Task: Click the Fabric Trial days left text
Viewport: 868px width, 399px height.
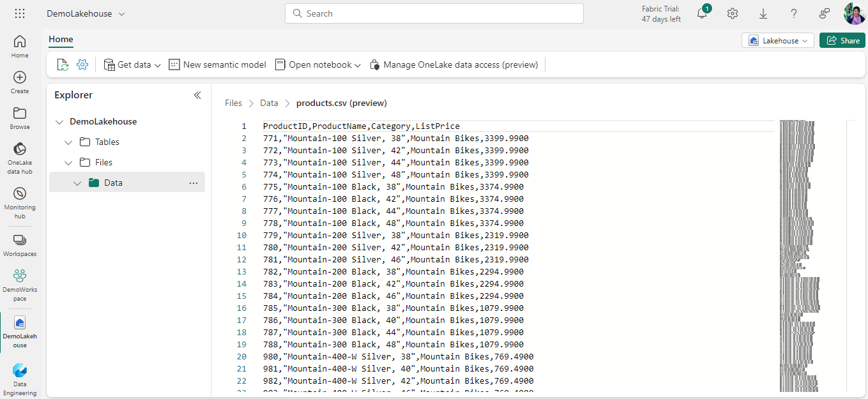Action: (x=661, y=14)
